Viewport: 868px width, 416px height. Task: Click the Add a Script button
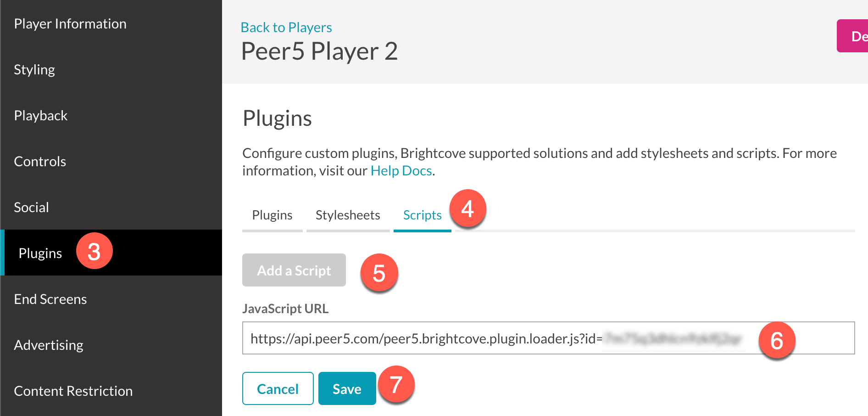tap(294, 270)
